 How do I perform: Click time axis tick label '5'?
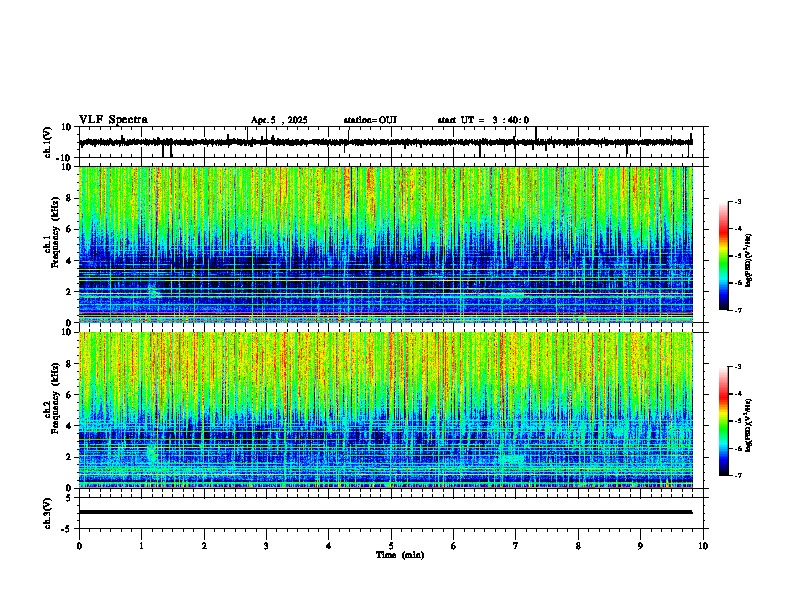(391, 546)
